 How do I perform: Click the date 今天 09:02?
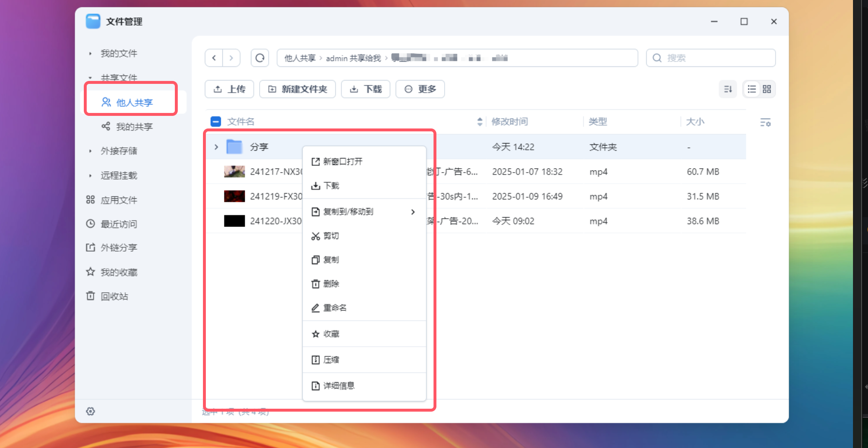pos(513,221)
